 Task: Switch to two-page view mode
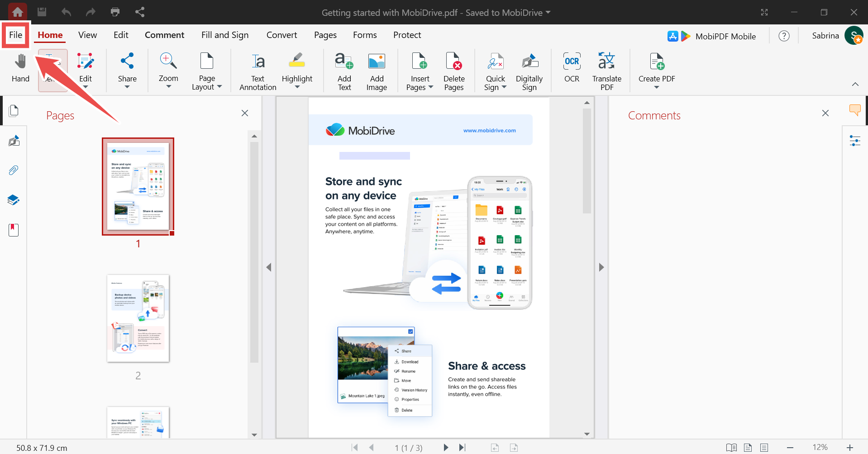point(731,448)
